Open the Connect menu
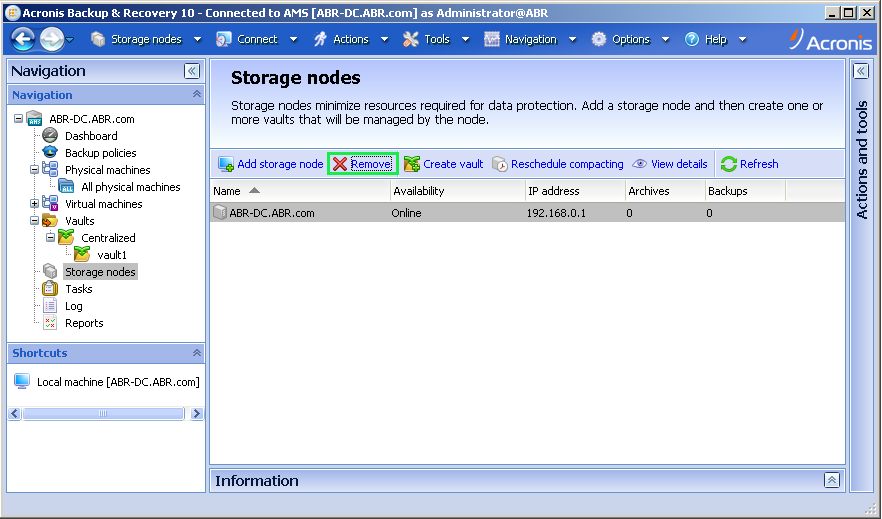The width and height of the screenshot is (882, 519). point(257,39)
